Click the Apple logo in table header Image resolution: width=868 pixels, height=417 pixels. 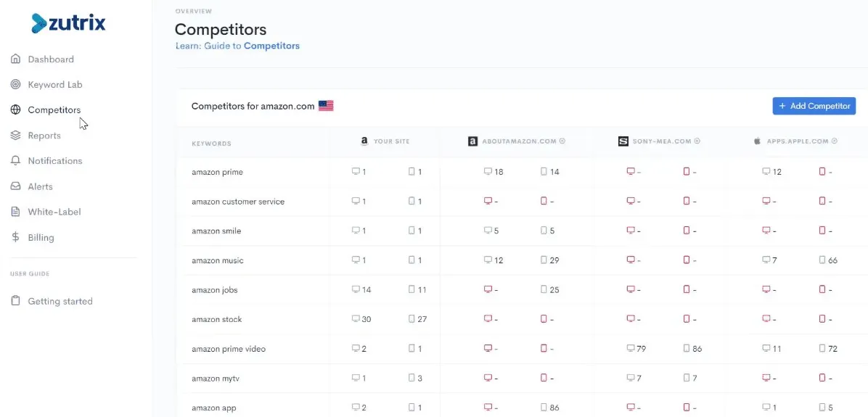point(757,141)
